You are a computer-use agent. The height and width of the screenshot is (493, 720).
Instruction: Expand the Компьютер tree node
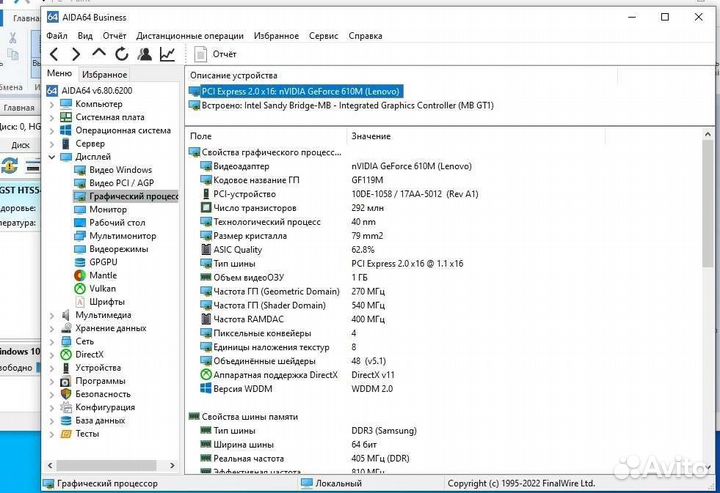(x=51, y=105)
